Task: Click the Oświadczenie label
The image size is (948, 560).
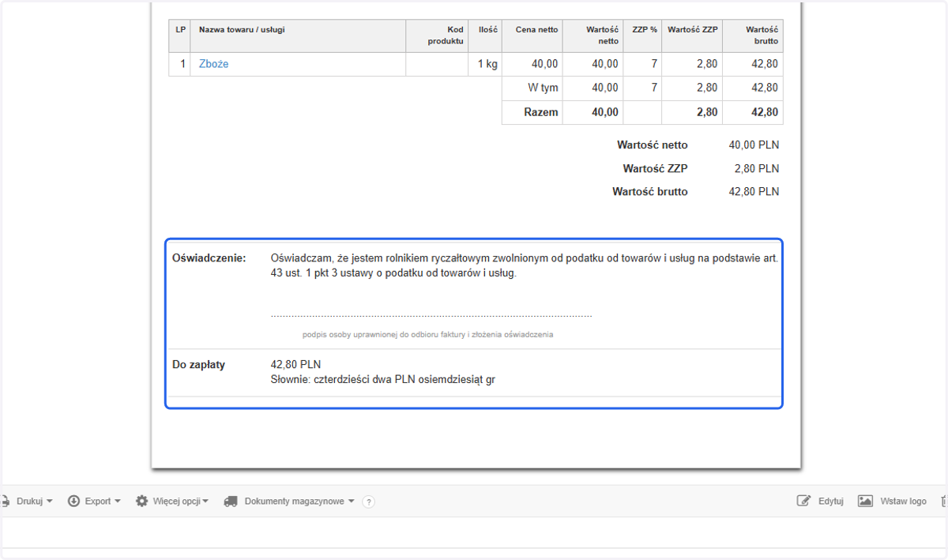Action: 209,258
